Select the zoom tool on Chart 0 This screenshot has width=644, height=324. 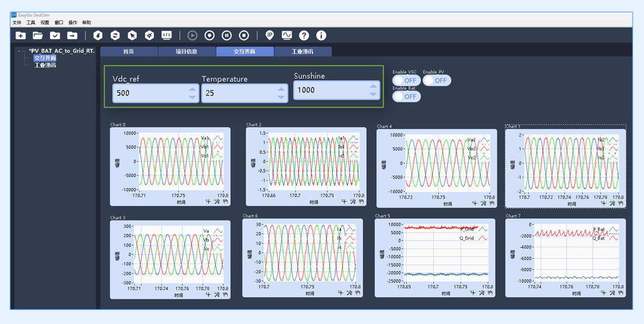click(216, 202)
